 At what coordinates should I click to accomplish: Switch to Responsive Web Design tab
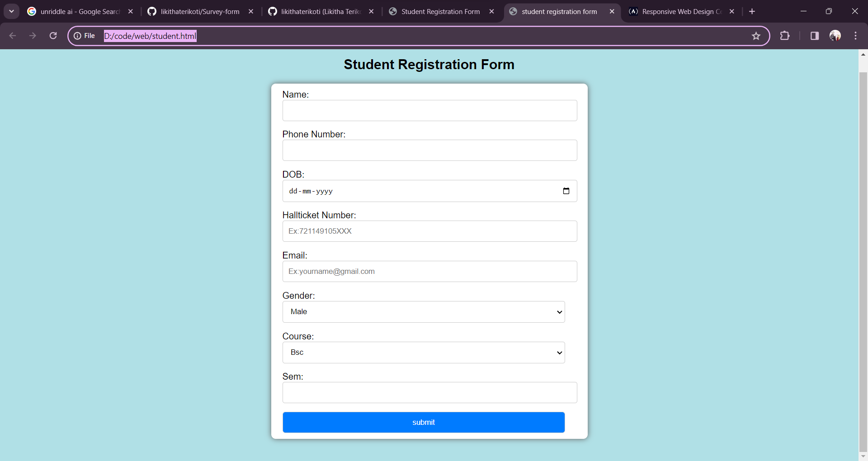681,11
